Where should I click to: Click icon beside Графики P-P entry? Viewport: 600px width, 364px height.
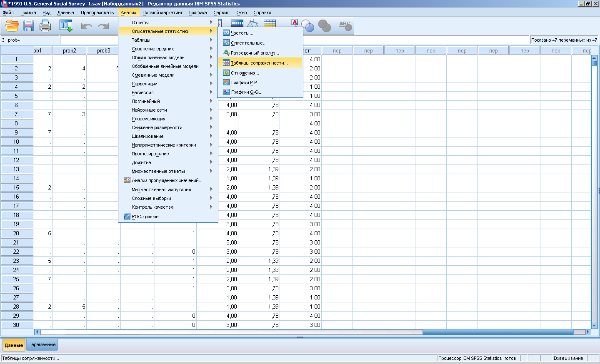pyautogui.click(x=226, y=82)
